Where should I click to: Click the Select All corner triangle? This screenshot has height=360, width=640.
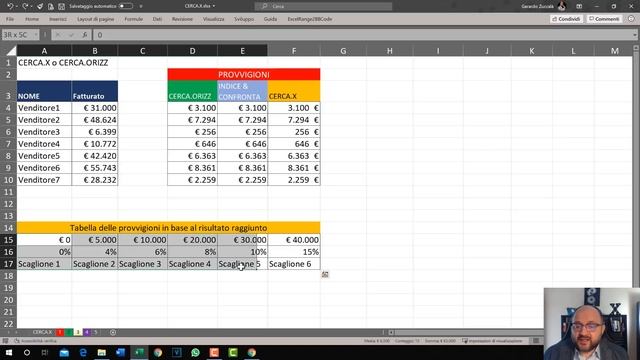tap(11, 51)
